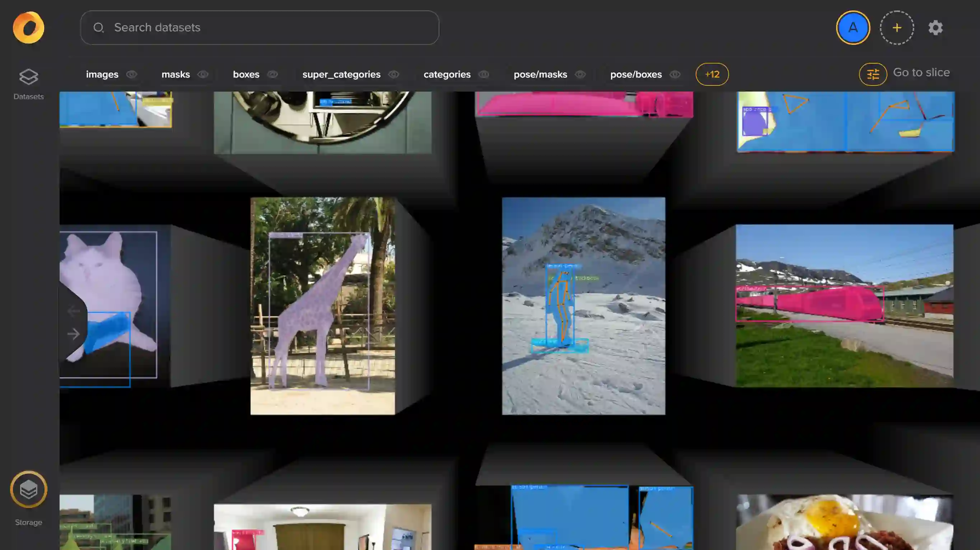Click the right arrow navigation icon

(74, 334)
